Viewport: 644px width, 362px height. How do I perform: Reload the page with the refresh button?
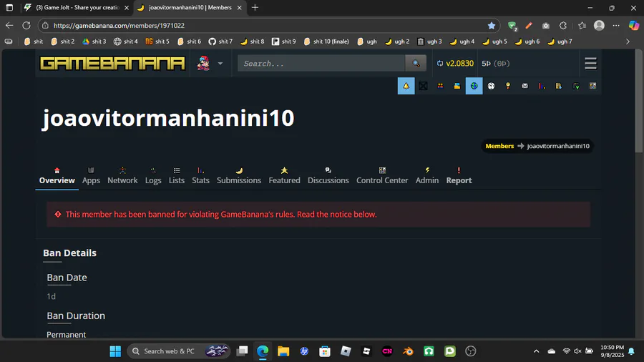pos(26,26)
